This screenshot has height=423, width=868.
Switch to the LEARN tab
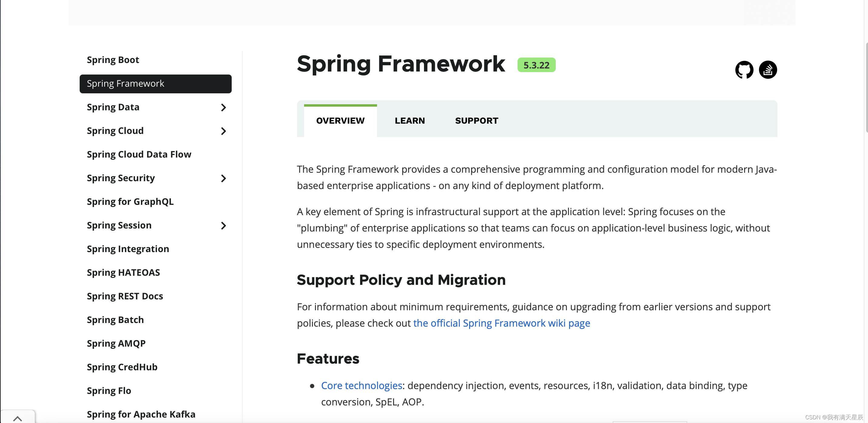pos(410,121)
